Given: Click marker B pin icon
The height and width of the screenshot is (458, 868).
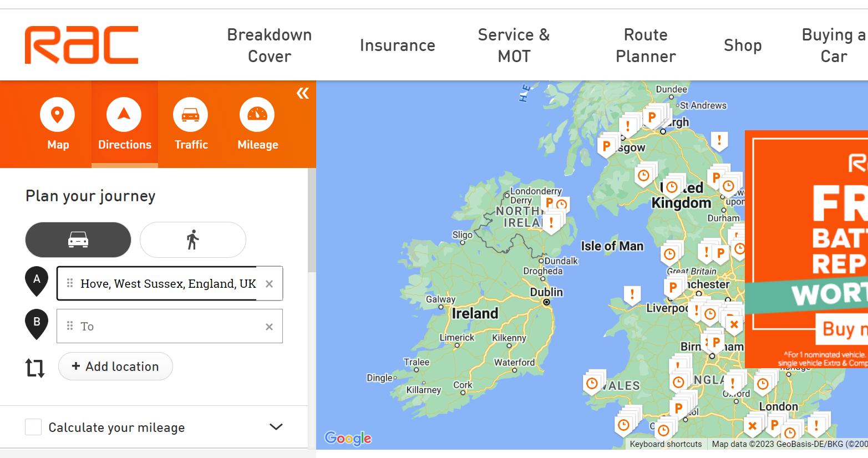Looking at the screenshot, I should (37, 323).
